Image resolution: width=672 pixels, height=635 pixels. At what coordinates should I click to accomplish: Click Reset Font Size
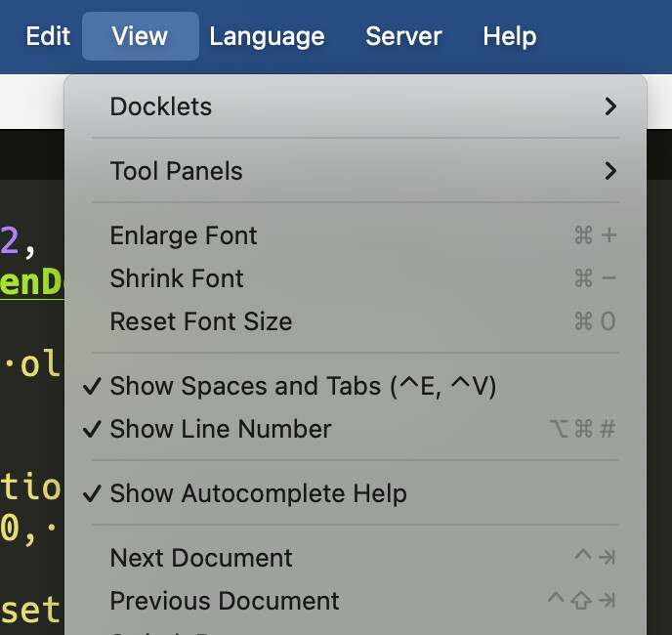point(201,321)
